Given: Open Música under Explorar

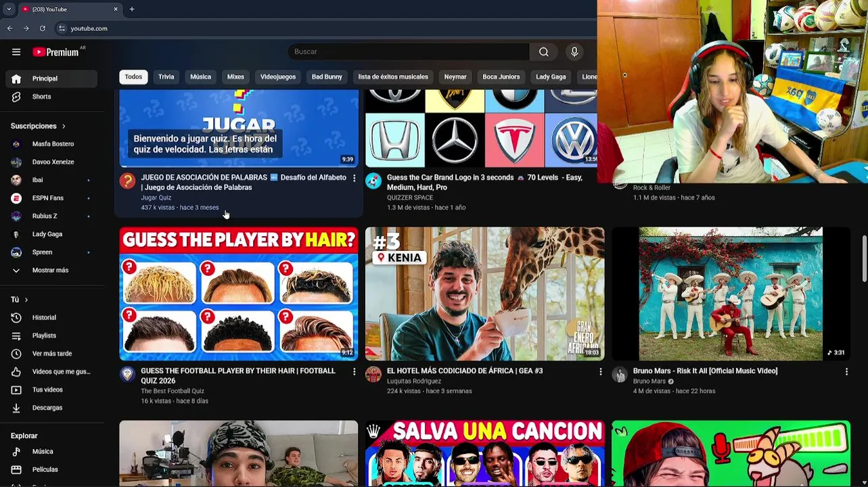Looking at the screenshot, I should (x=51, y=451).
